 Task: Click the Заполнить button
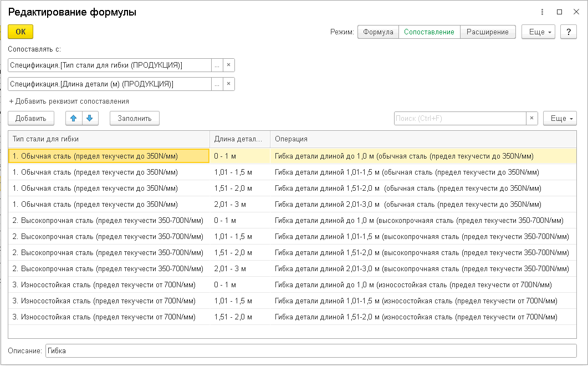click(135, 118)
